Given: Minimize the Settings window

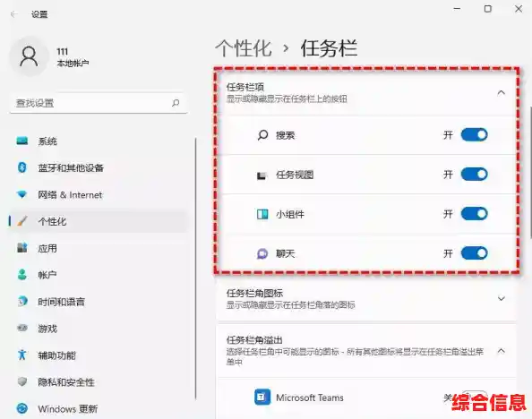Looking at the screenshot, I should click(457, 9).
